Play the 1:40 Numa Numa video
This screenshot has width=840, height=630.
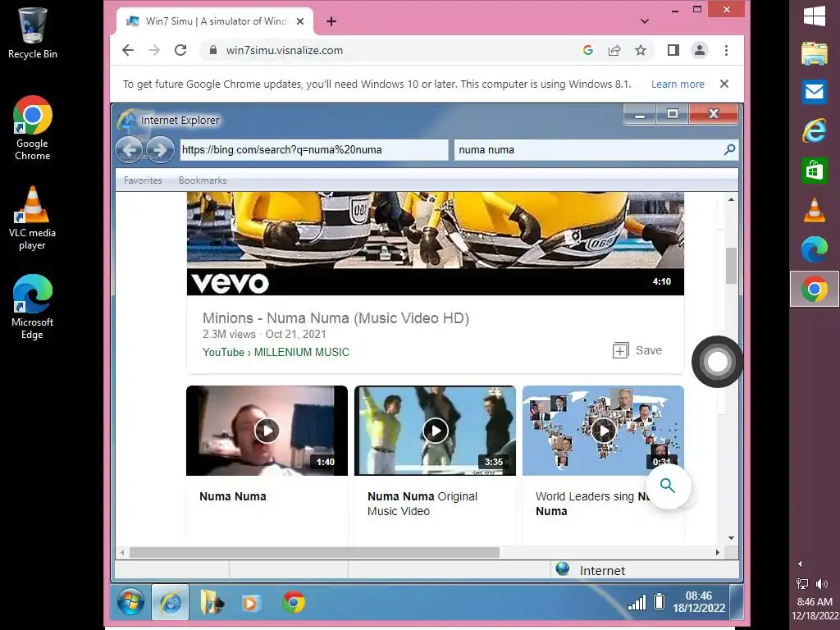click(267, 431)
